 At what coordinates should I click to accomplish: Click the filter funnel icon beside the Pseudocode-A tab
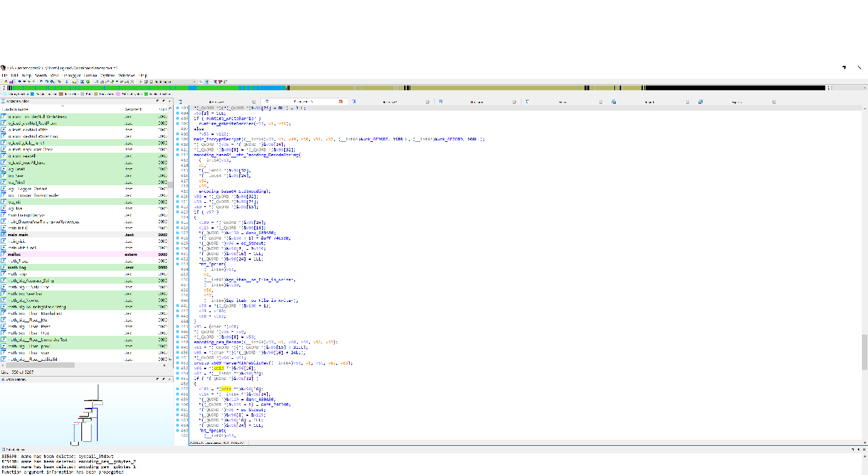(x=267, y=102)
